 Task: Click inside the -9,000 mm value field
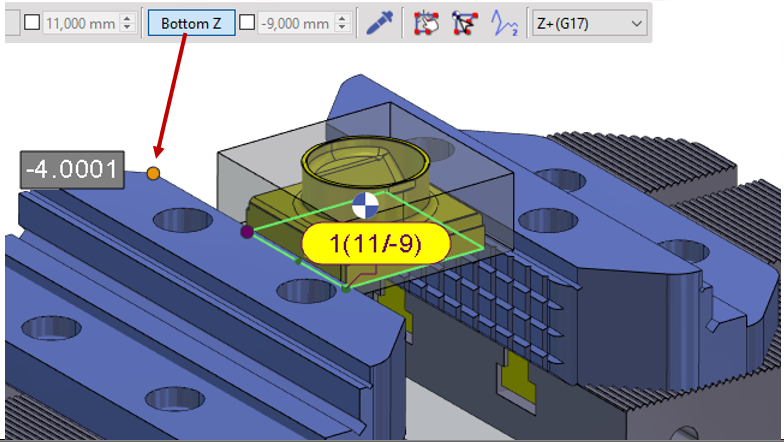point(295,23)
